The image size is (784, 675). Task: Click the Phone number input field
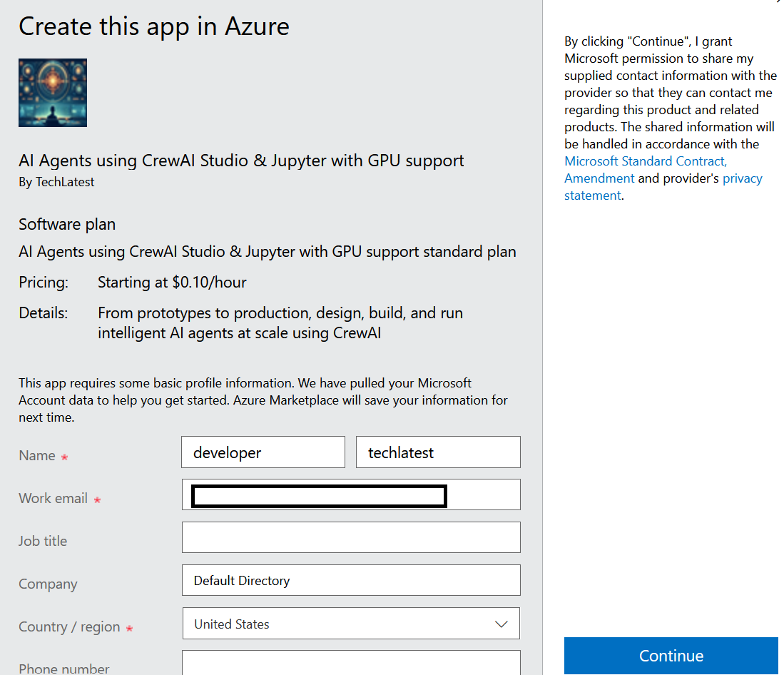351,663
